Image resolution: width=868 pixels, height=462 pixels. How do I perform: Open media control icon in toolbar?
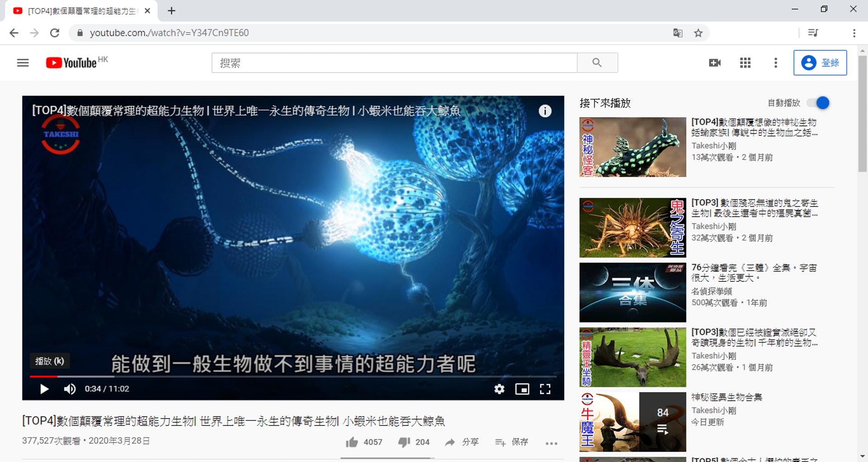(813, 33)
